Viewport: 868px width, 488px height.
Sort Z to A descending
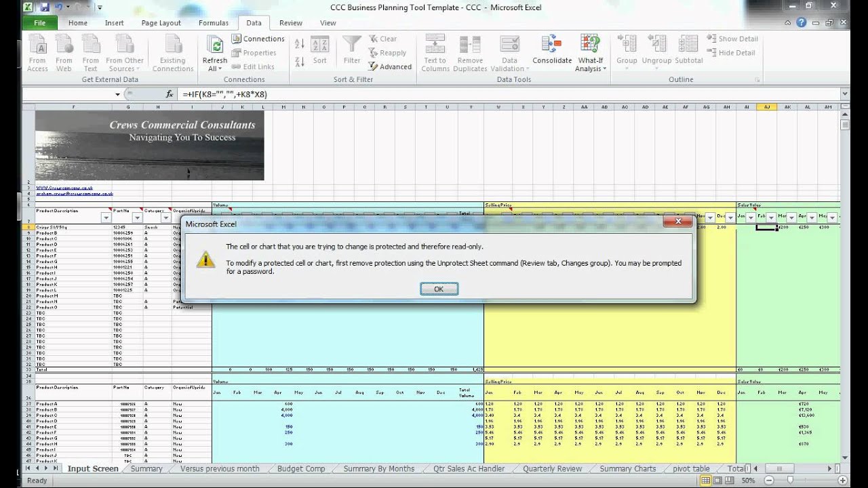(x=300, y=62)
